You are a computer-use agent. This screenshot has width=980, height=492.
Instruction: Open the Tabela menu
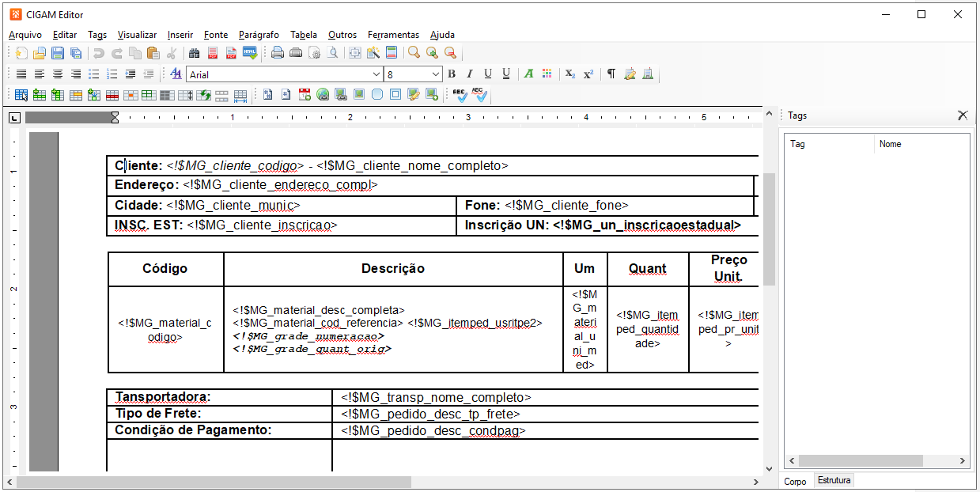pos(304,35)
